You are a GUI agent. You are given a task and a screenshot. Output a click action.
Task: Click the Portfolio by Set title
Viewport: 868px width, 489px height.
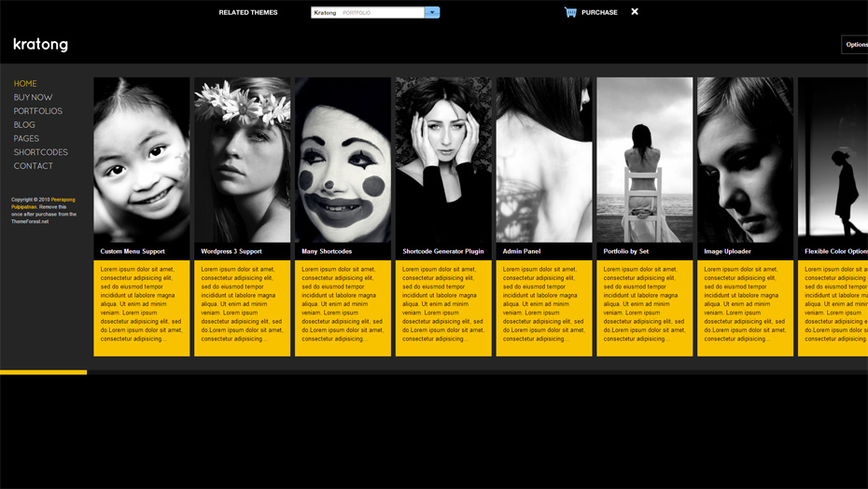tap(625, 251)
